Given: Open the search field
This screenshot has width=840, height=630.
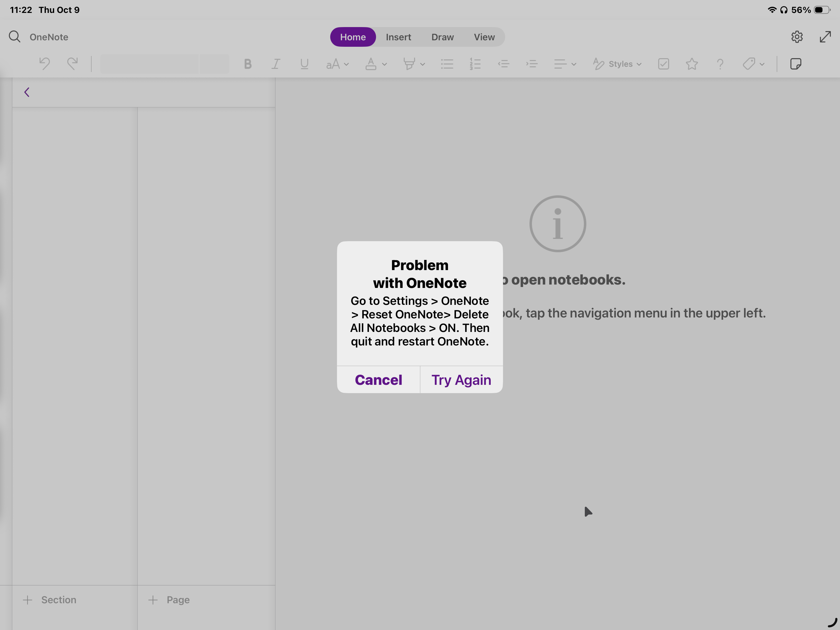Looking at the screenshot, I should 15,37.
